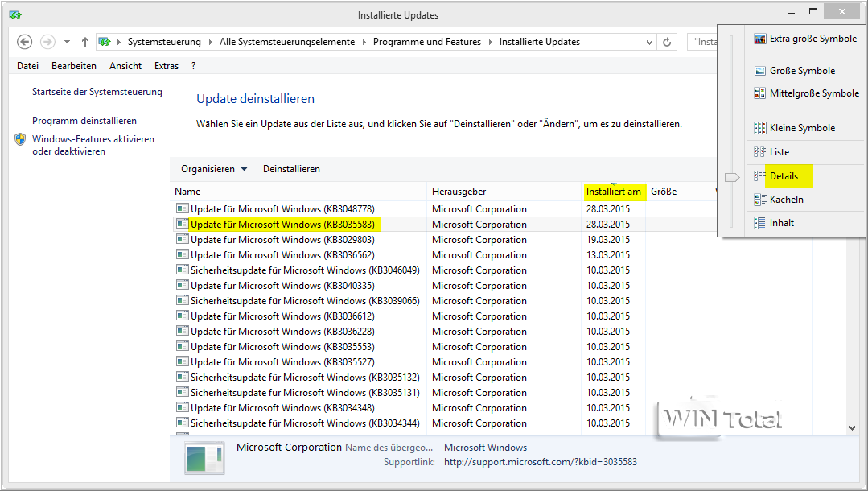Click Microsoft Corporation cell for KB3034348

[x=479, y=408]
